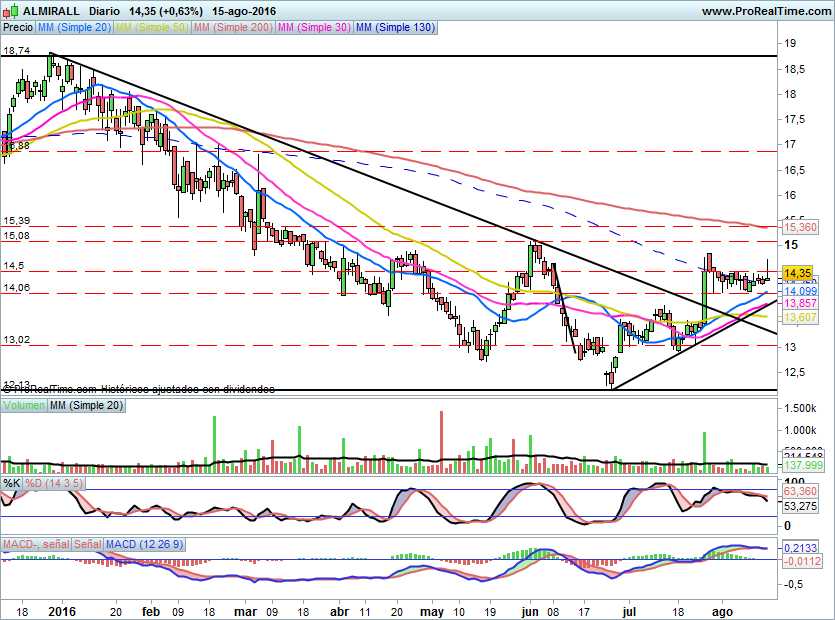
Task: Click the 17,5 price axis label
Action: click(795, 119)
